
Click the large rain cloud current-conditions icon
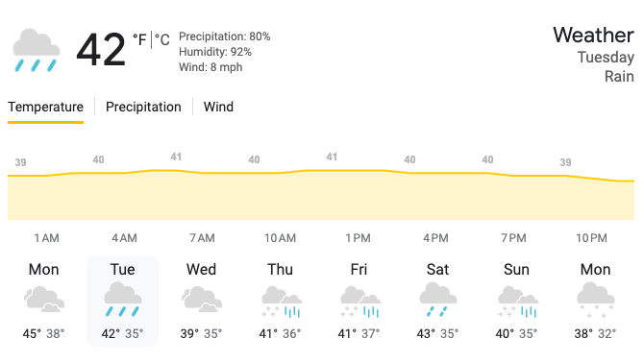pyautogui.click(x=37, y=50)
